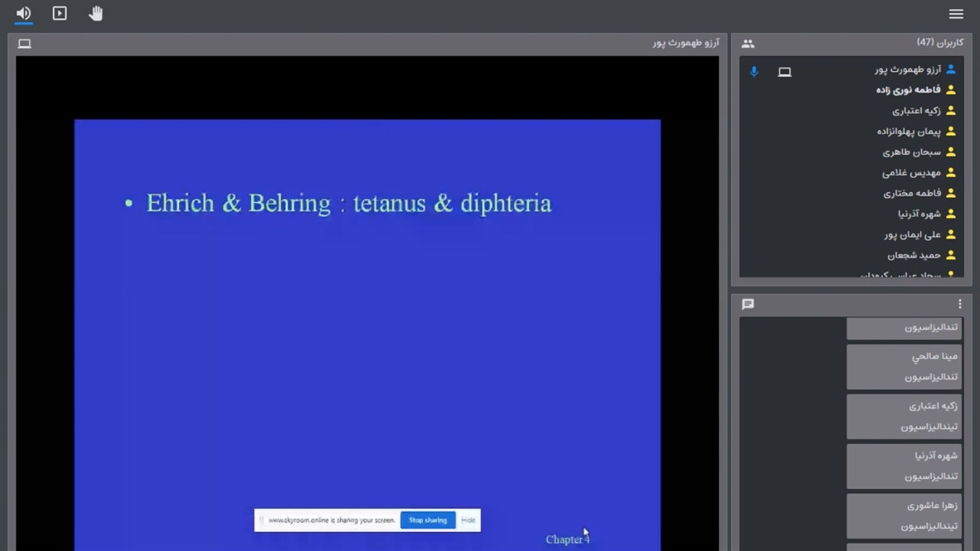Click chat message from زهرا عاشوری
Viewport: 980px width, 551px height.
pyautogui.click(x=903, y=516)
